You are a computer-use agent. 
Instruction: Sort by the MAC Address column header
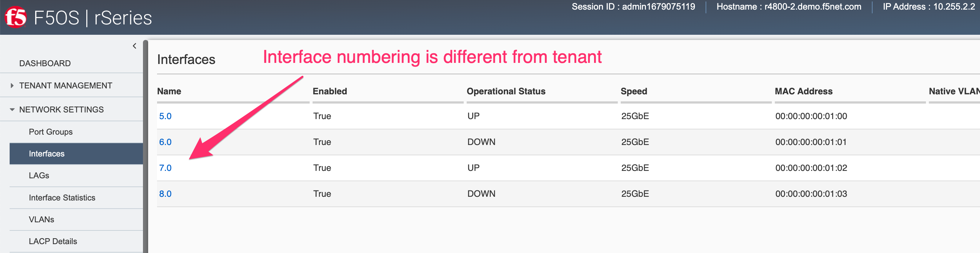[803, 91]
